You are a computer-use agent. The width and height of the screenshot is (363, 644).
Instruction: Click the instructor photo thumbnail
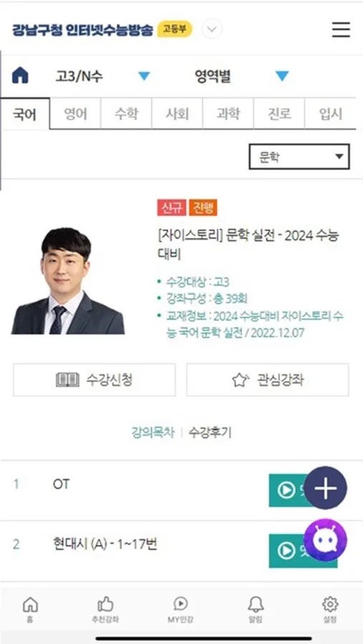tap(68, 281)
